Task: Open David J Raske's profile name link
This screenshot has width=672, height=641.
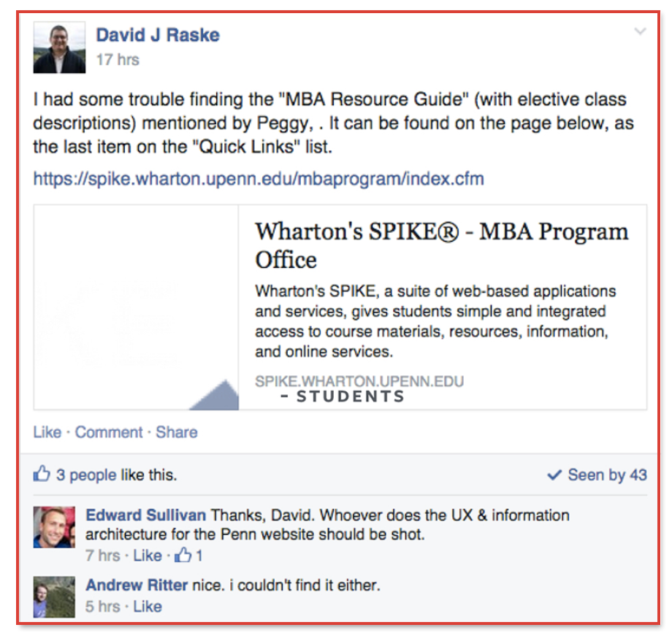Action: tap(158, 35)
